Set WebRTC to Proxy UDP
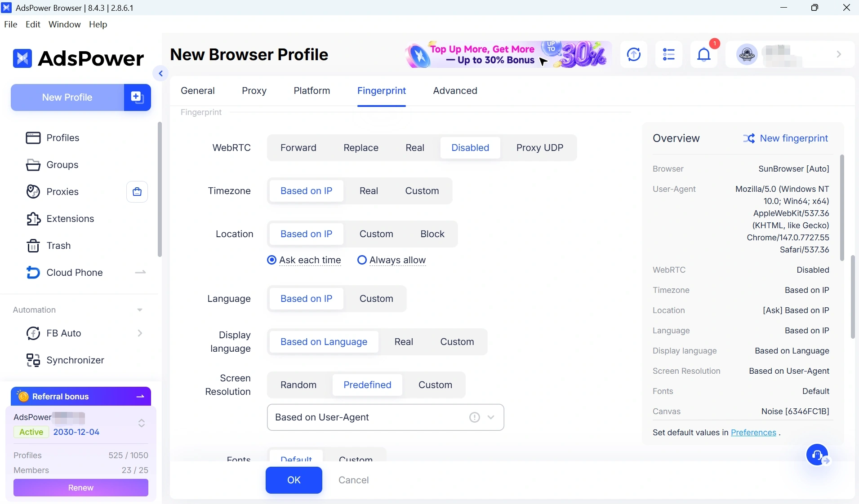The height and width of the screenshot is (504, 859). [540, 148]
